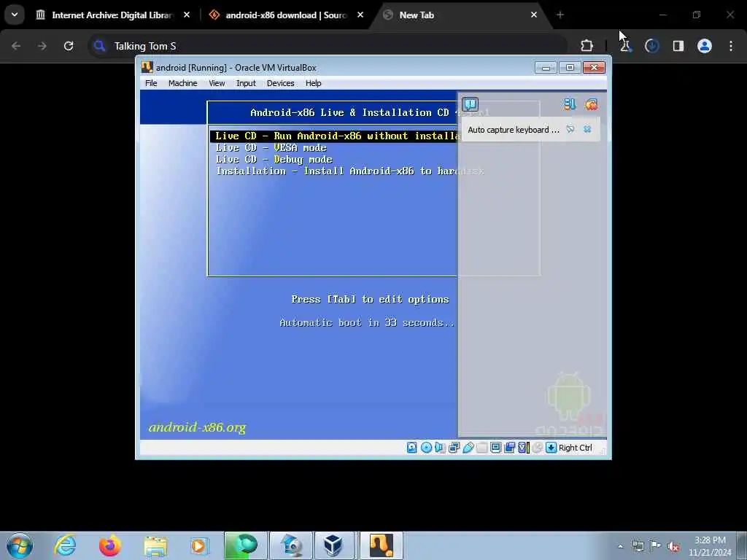Click the display status bar icon
This screenshot has width=747, height=560.
click(x=495, y=448)
